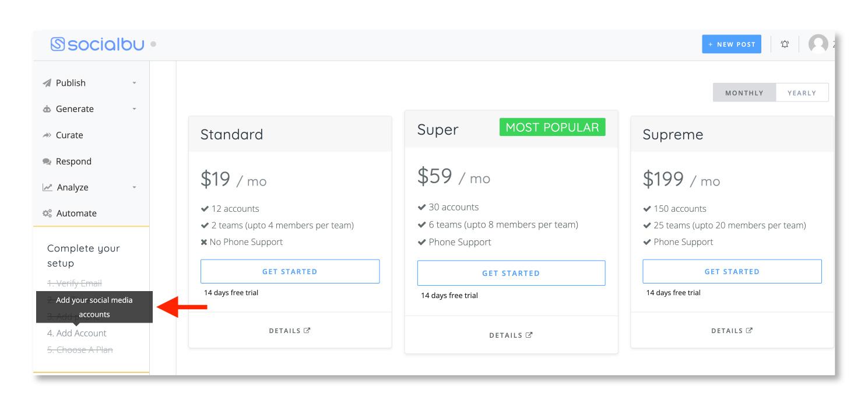This screenshot has width=868, height=406.
Task: Switch billing to Monthly
Action: 744,93
